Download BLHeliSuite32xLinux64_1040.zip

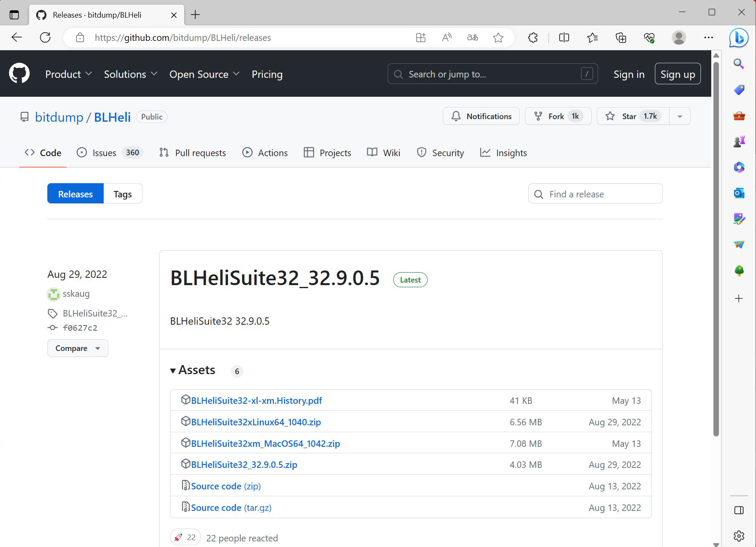click(x=256, y=422)
